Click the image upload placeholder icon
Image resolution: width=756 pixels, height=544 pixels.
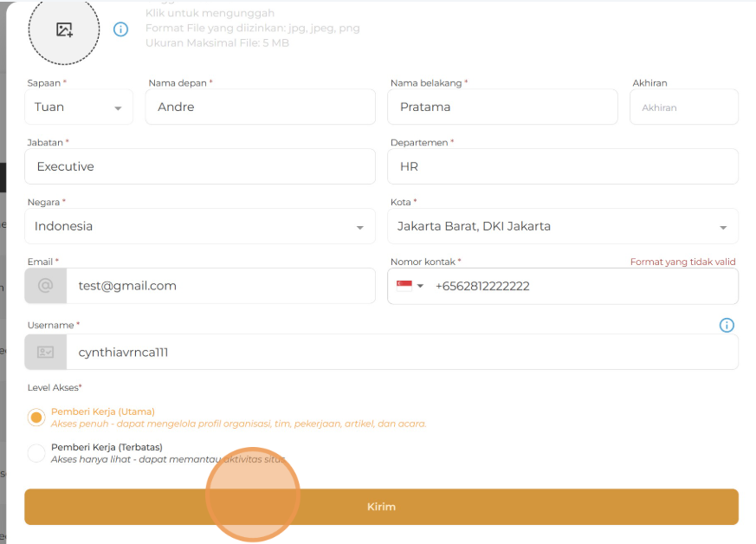[x=64, y=29]
